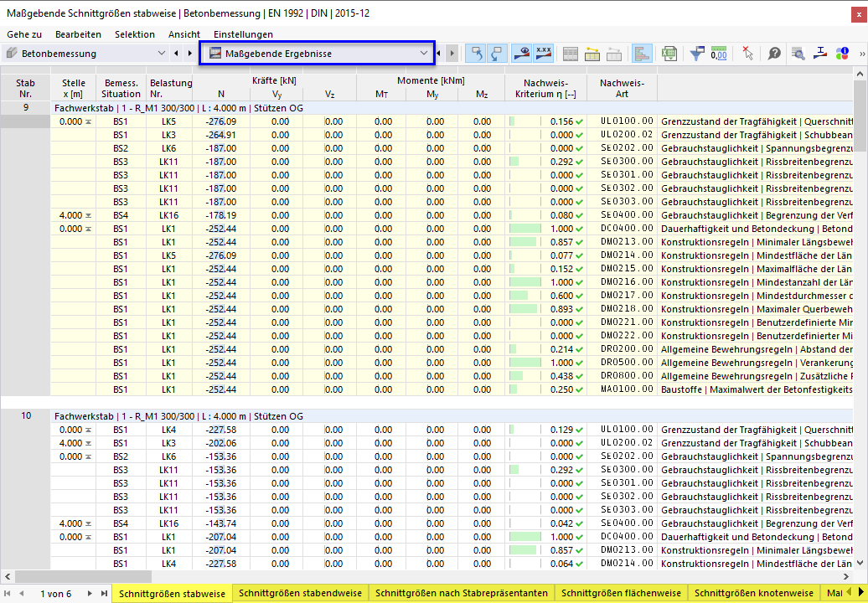Jump to first page of 6
The image size is (868, 603).
pos(8,594)
